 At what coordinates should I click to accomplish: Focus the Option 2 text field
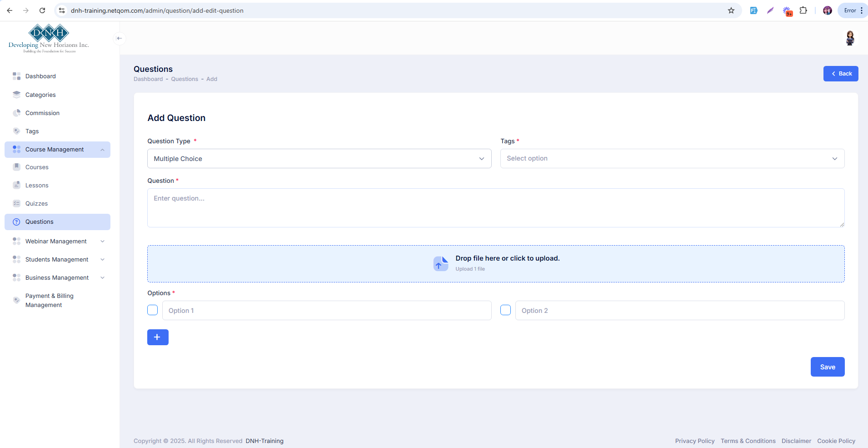(x=680, y=311)
